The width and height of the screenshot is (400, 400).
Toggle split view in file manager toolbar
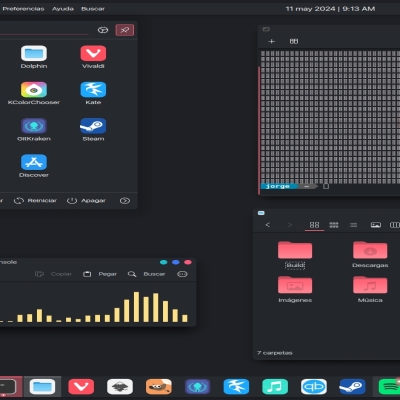394,225
